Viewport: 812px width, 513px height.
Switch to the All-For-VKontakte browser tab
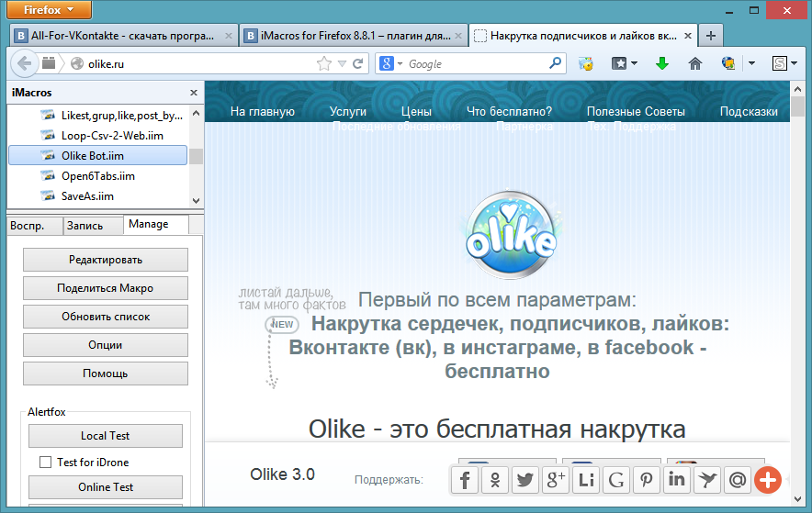[124, 36]
